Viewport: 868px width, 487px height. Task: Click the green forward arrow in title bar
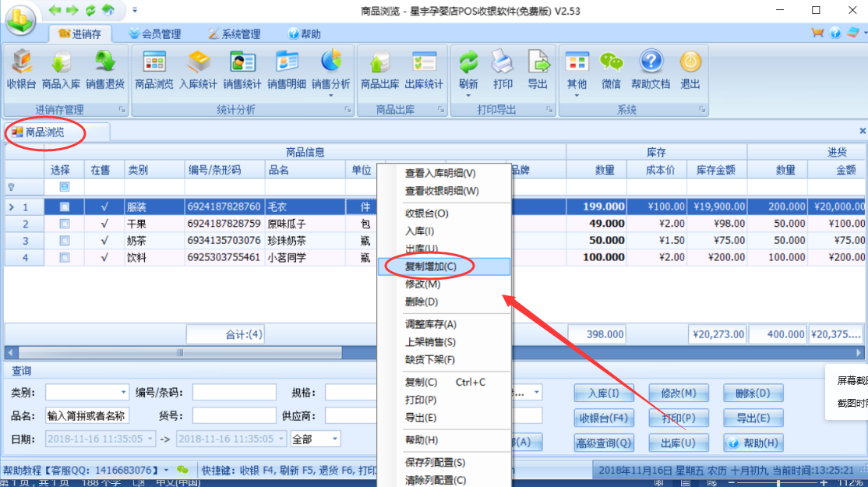click(x=72, y=10)
